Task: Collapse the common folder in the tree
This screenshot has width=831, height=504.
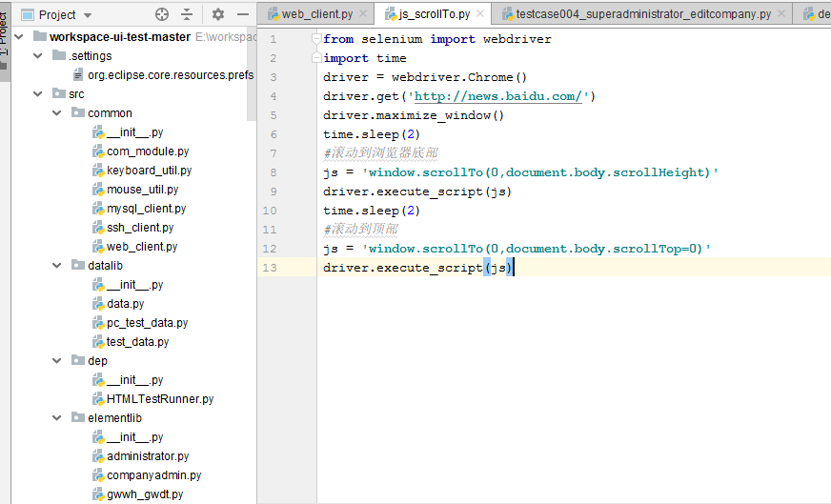Action: [x=56, y=113]
